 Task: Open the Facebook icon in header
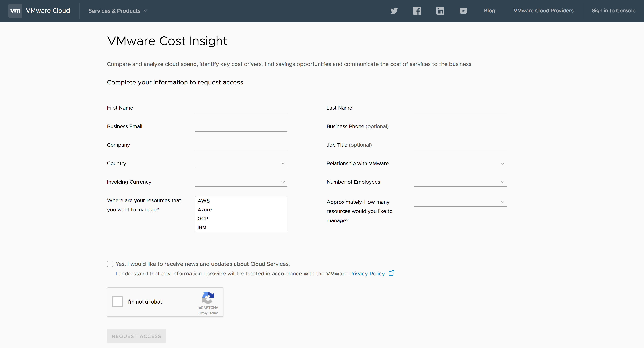point(417,11)
